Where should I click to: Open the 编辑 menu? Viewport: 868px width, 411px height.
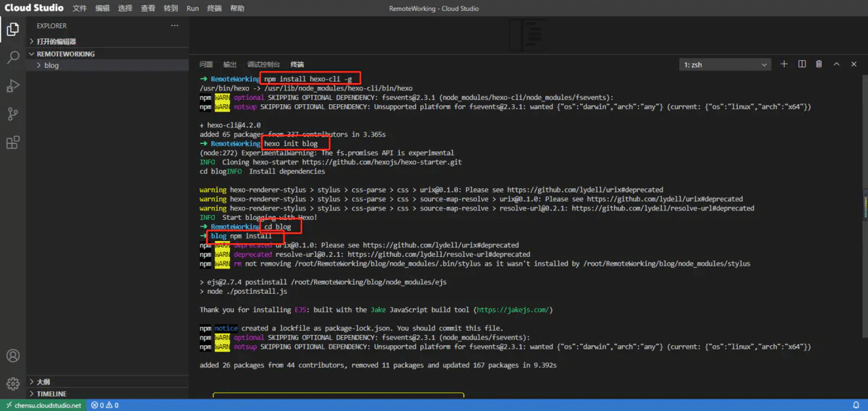(x=103, y=9)
